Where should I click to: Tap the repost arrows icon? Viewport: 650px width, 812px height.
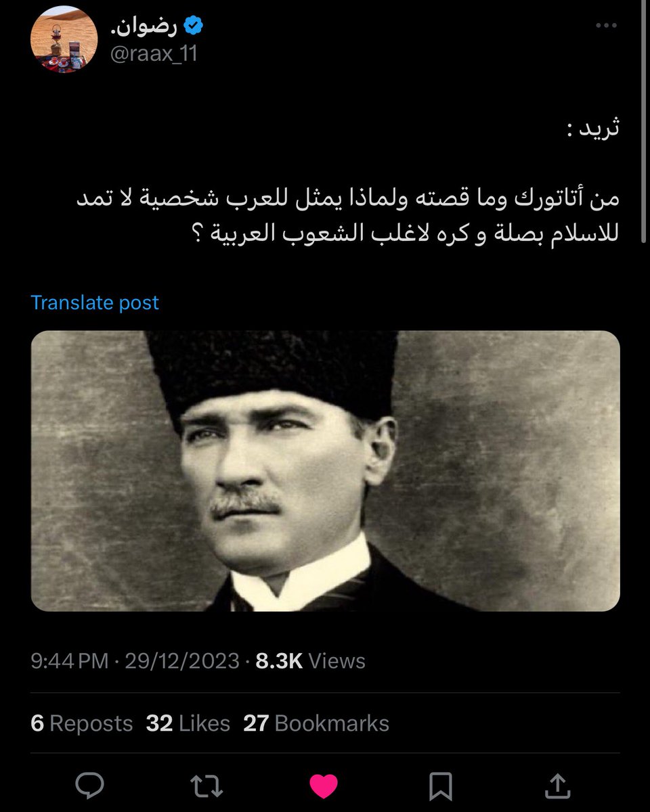tap(207, 785)
